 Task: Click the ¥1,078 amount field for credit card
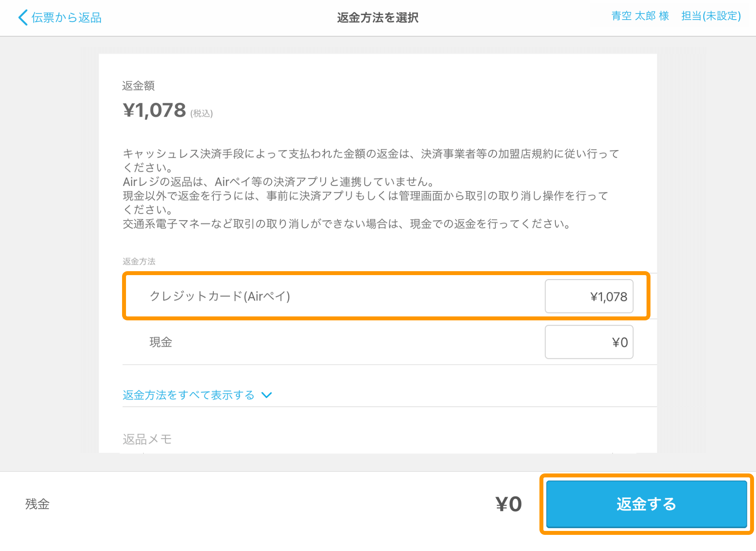coord(589,296)
